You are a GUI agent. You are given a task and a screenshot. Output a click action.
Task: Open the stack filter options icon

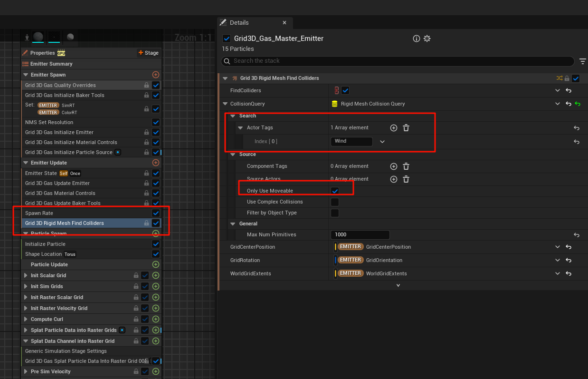pos(583,61)
